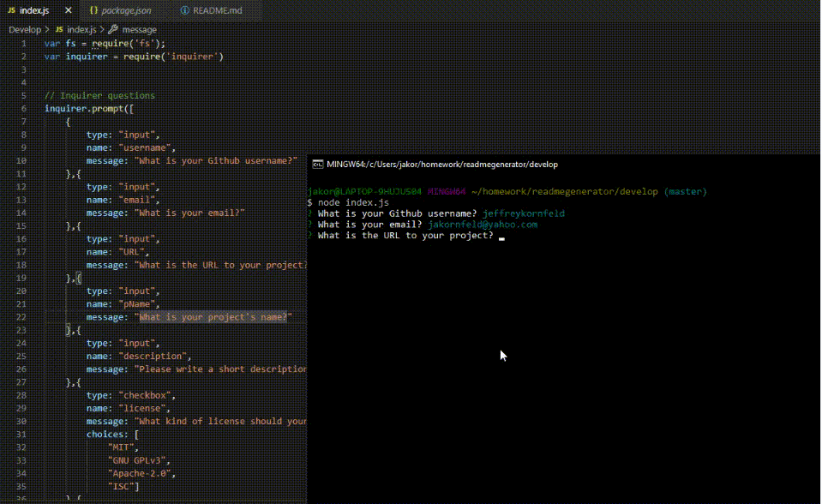Open the index.js breadcrumb dropdown
This screenshot has height=504, width=822.
click(81, 29)
